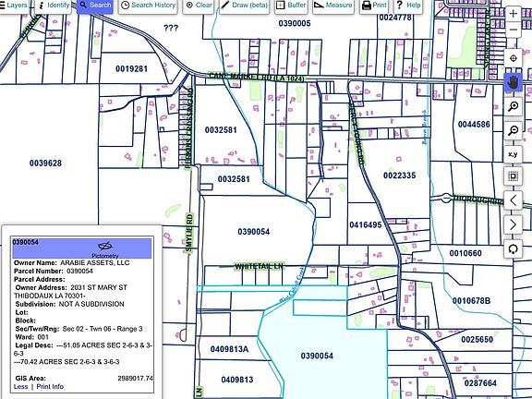Select parcel 0019281 on map

132,69
